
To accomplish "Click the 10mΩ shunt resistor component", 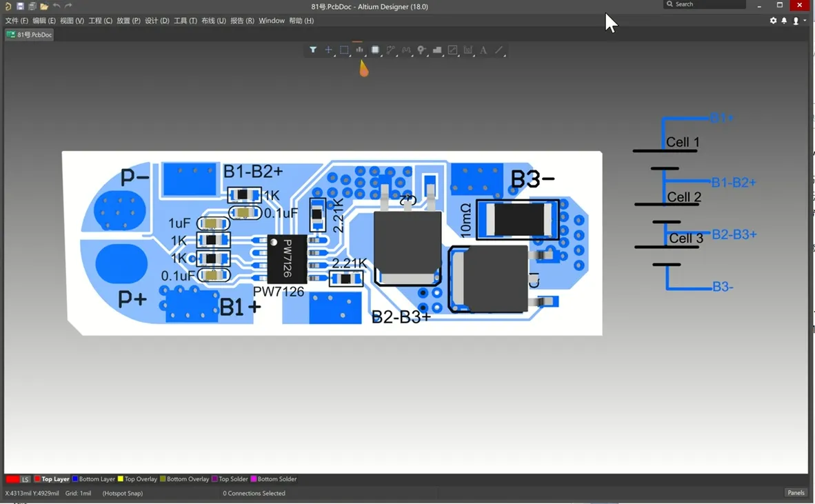I will (x=518, y=220).
